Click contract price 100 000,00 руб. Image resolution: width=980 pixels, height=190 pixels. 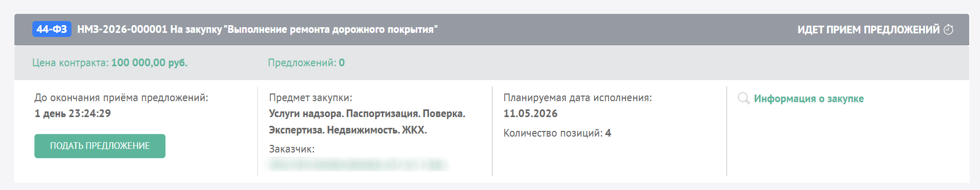[149, 63]
